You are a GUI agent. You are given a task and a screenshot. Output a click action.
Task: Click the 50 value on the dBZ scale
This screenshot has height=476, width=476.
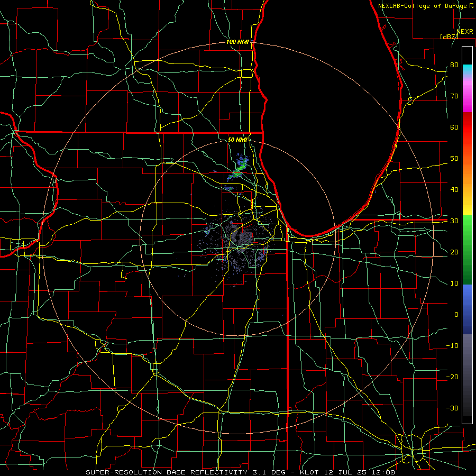[454, 159]
